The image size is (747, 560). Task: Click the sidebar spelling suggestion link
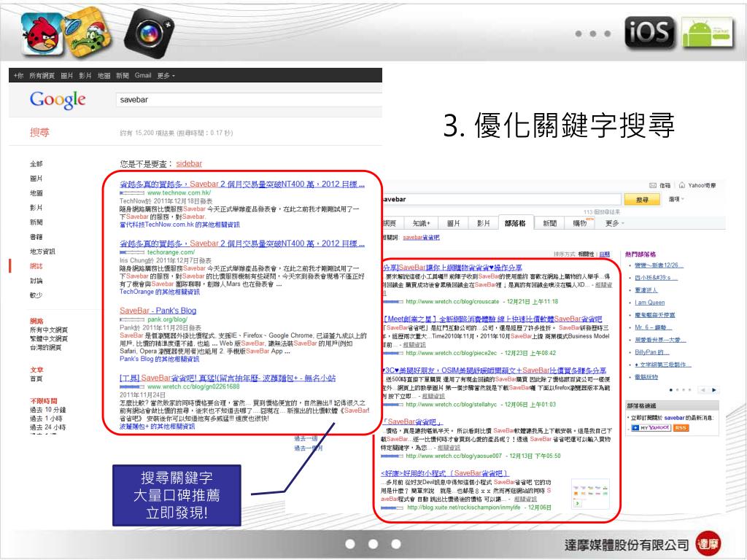[x=189, y=163]
